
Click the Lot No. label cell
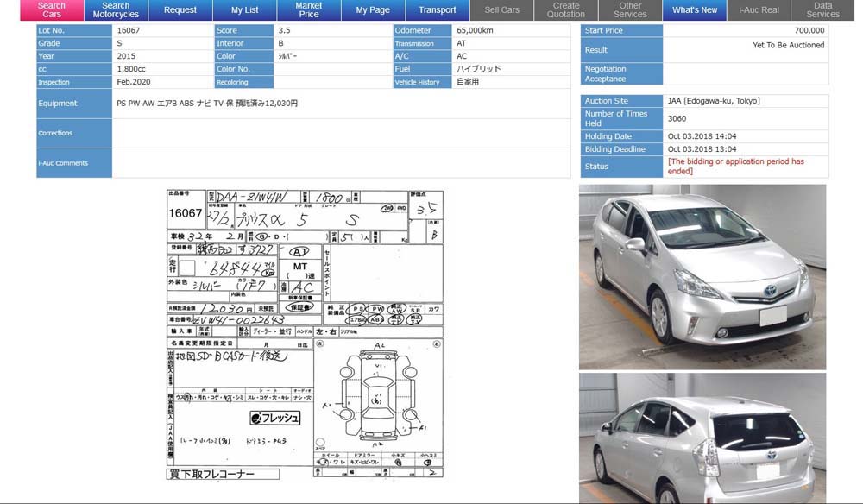tap(74, 30)
